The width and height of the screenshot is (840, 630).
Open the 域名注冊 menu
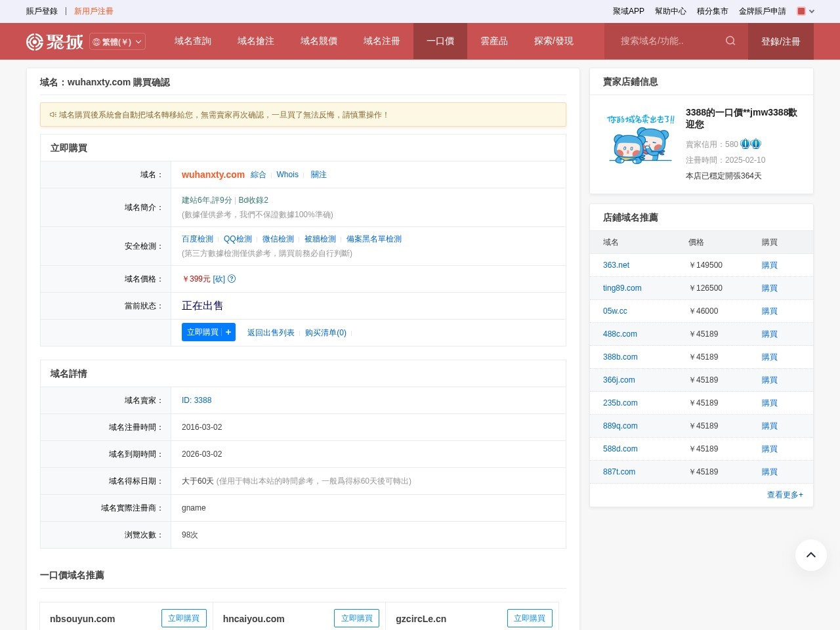tap(382, 41)
